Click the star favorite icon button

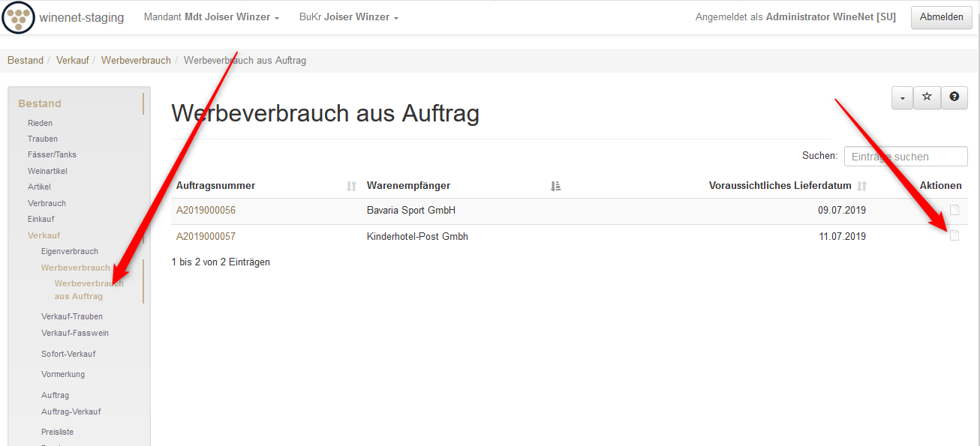point(927,97)
